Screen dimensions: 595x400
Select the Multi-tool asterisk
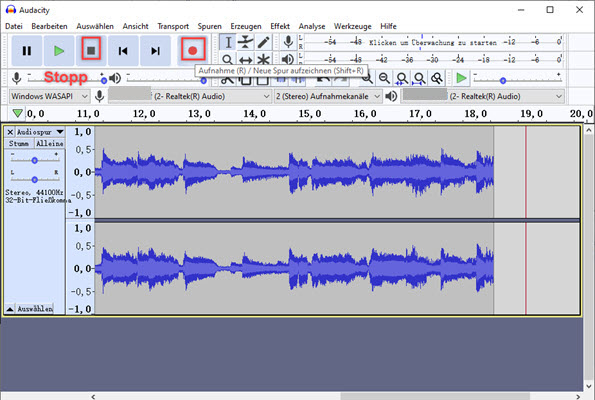(263, 59)
